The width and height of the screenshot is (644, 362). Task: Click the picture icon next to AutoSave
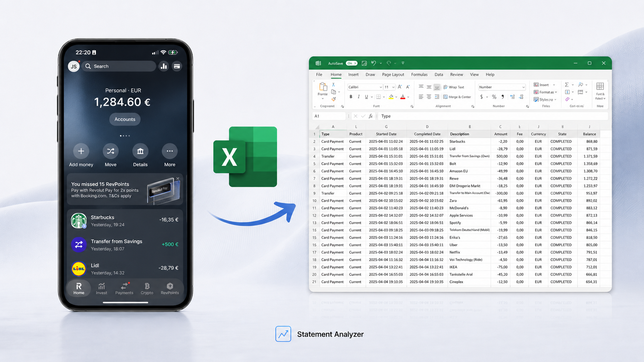(364, 63)
